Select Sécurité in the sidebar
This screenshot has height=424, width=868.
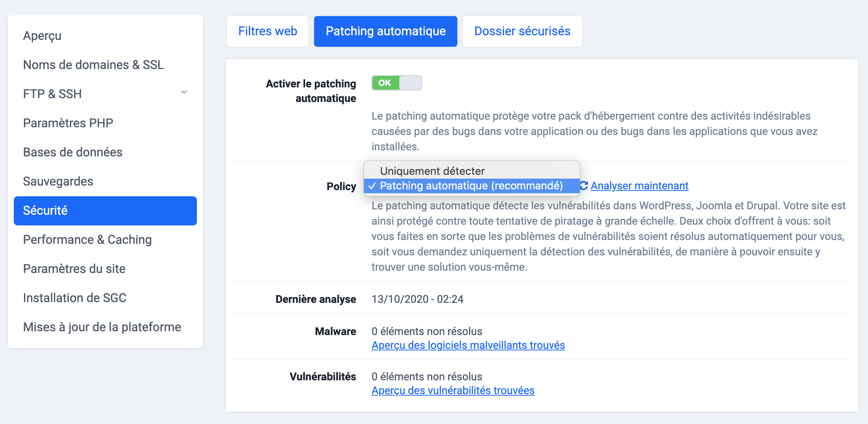46,210
